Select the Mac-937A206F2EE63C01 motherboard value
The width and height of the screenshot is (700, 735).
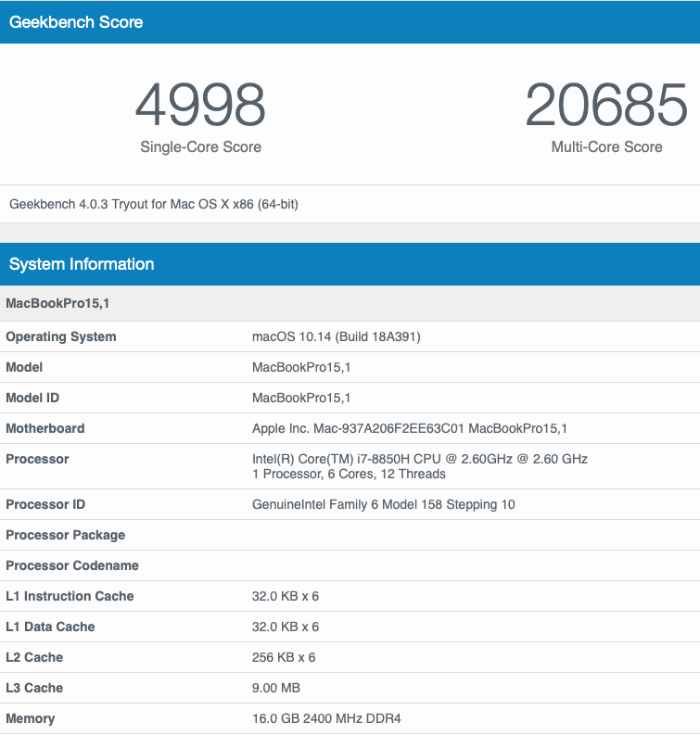pos(409,428)
